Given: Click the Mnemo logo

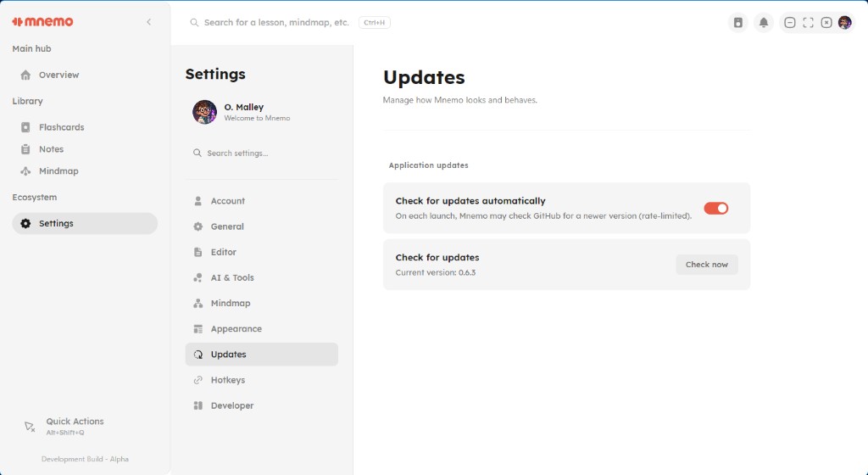Looking at the screenshot, I should click(x=42, y=21).
